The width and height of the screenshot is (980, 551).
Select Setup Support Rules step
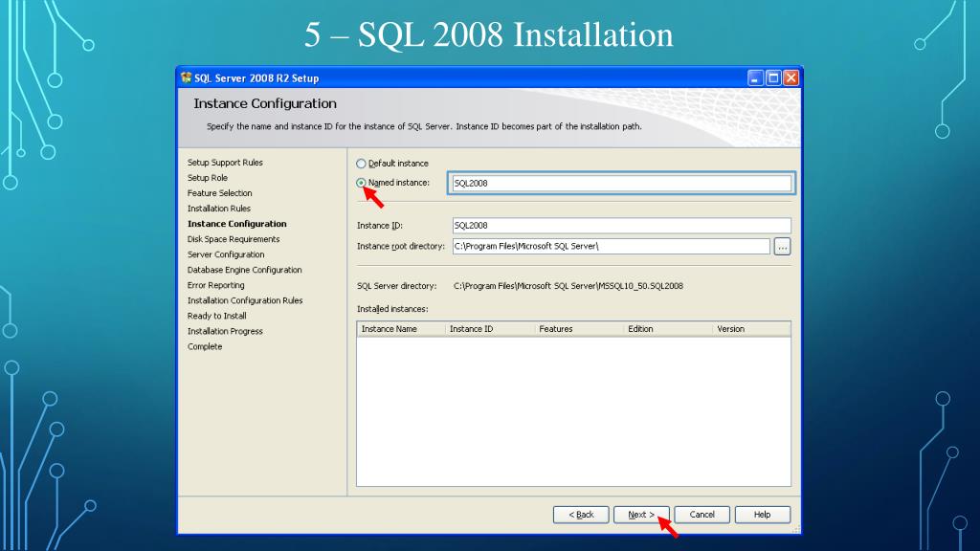click(x=225, y=163)
